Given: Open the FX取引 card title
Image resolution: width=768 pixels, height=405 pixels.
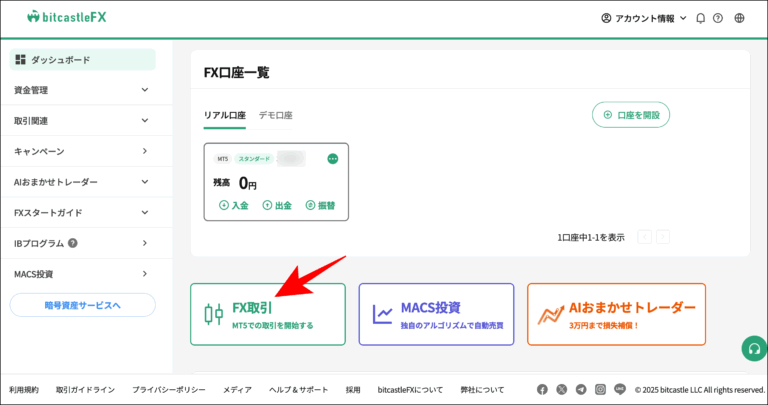Looking at the screenshot, I should point(252,308).
